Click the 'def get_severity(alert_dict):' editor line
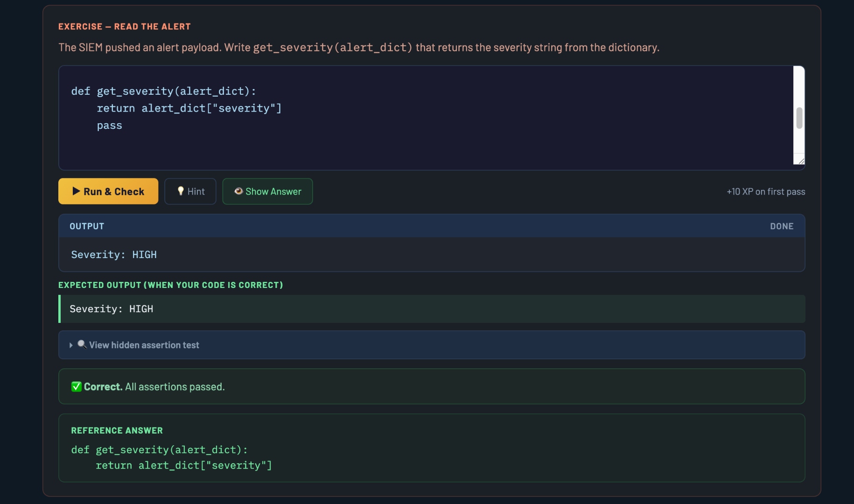The height and width of the screenshot is (504, 854). pos(164,91)
